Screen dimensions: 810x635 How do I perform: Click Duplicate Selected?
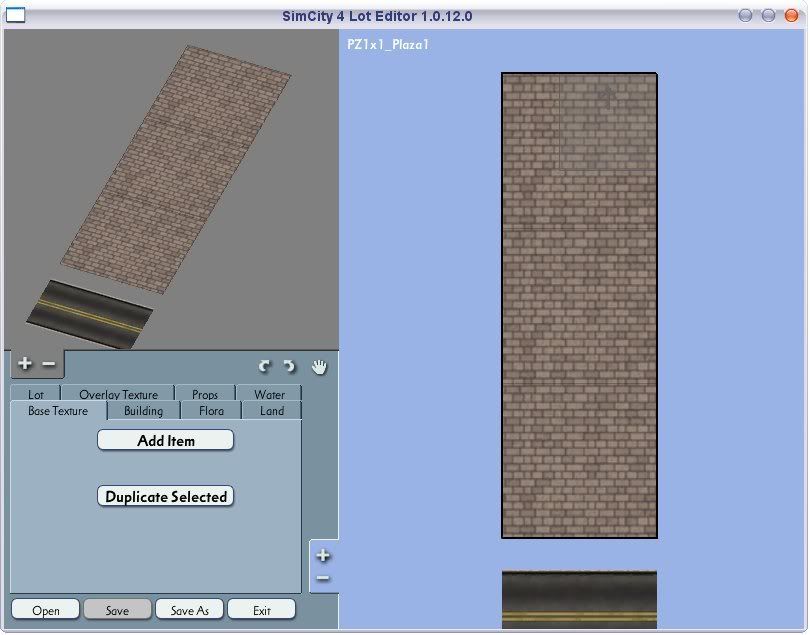click(x=166, y=497)
